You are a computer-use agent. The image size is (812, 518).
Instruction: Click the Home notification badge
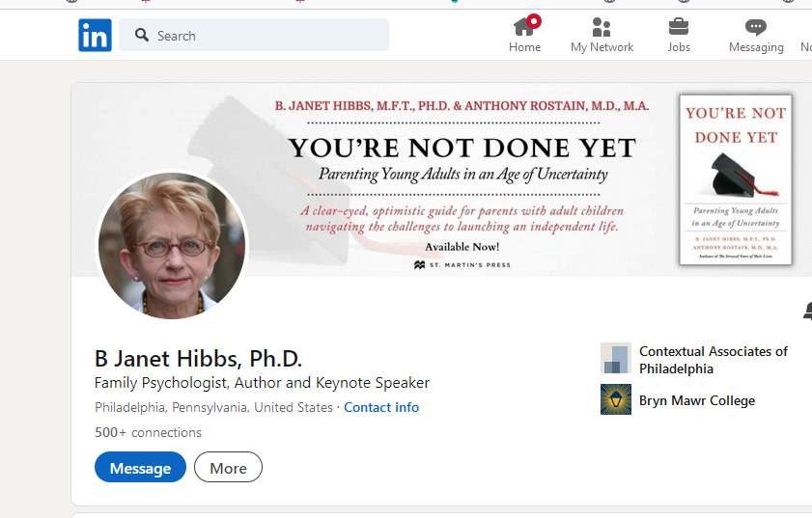534,21
